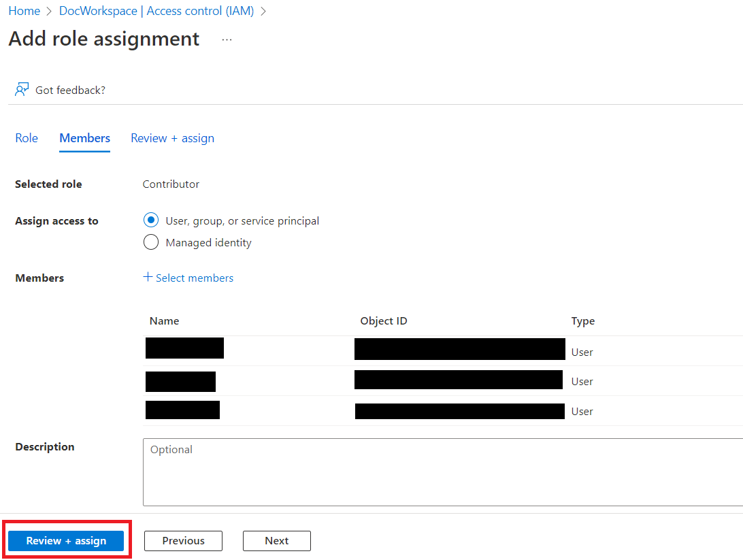Screen dimensions: 743x560
Task: Click the Next button
Action: click(x=276, y=541)
